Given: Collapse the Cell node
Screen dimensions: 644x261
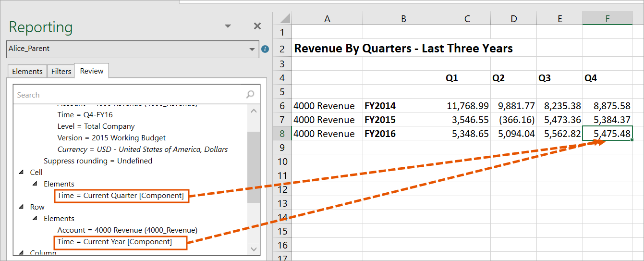Looking at the screenshot, I should [x=21, y=173].
